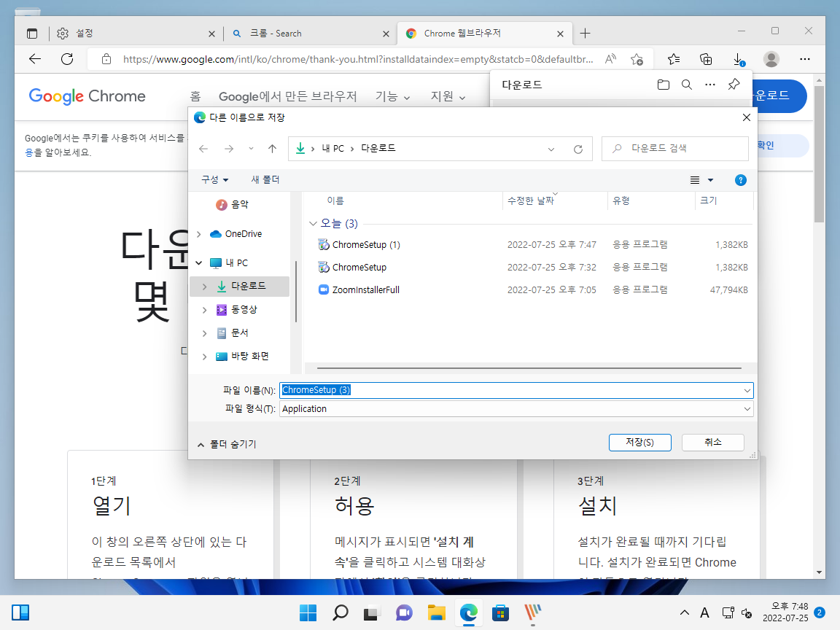The height and width of the screenshot is (630, 840).
Task: Refresh the dialog folder view
Action: 578,149
